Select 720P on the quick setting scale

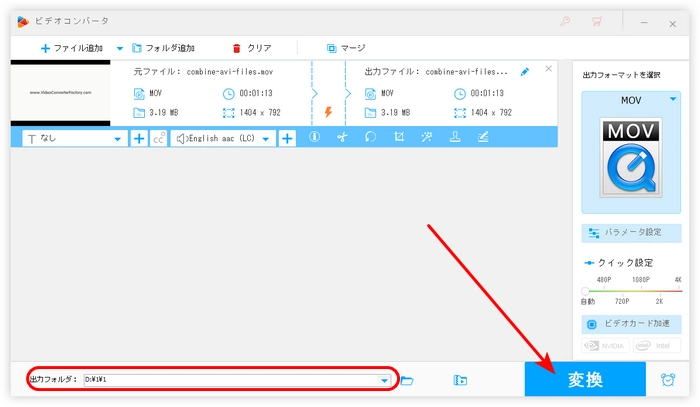pos(622,302)
